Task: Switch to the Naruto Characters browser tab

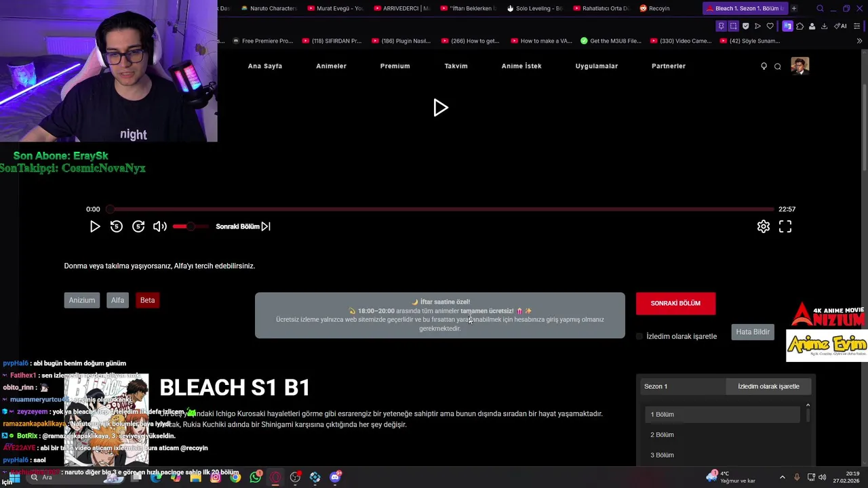Action: click(268, 8)
